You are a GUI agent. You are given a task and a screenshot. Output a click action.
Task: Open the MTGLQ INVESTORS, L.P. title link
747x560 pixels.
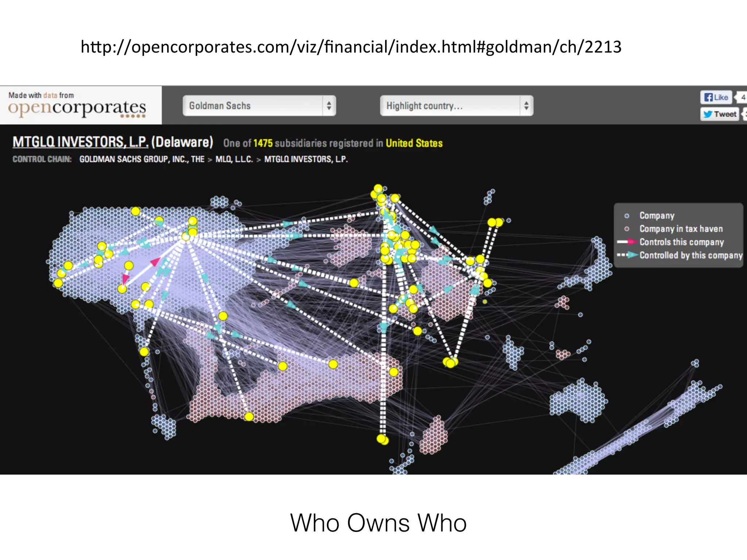click(x=80, y=142)
